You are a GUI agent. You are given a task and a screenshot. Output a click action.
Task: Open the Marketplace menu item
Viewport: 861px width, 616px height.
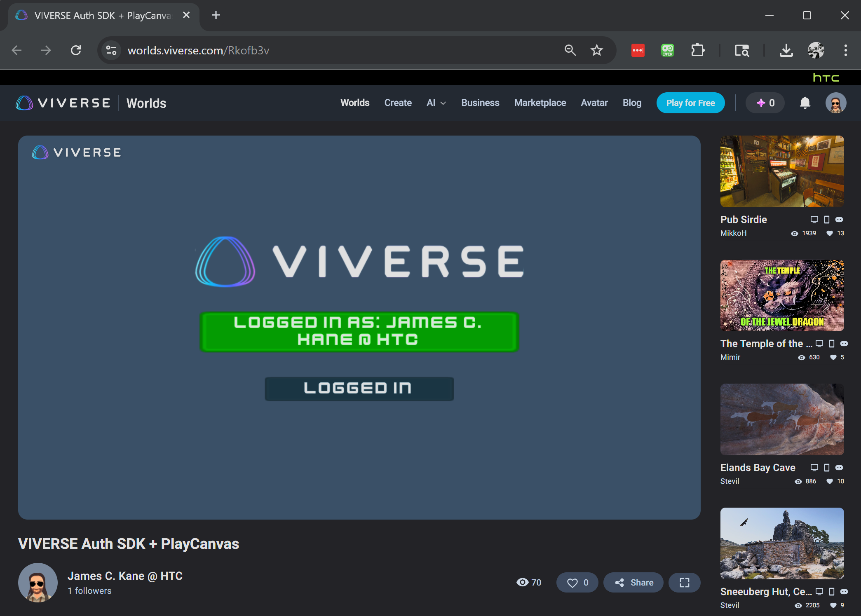pos(540,103)
